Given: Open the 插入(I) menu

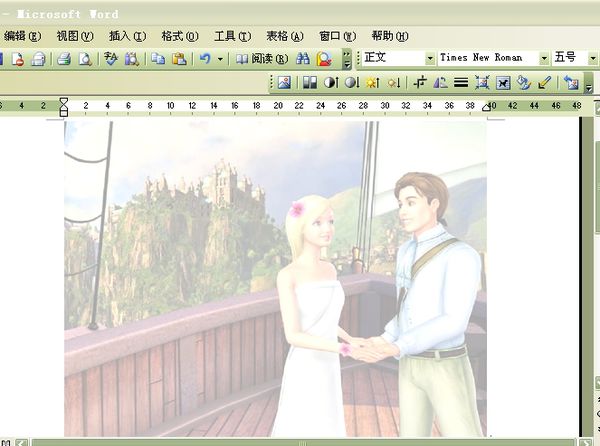Looking at the screenshot, I should (127, 36).
